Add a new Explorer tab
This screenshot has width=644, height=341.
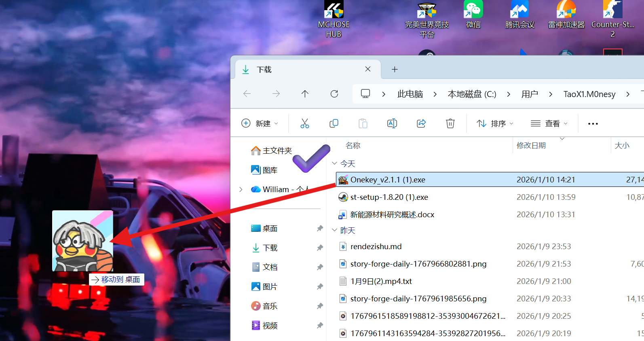(395, 70)
